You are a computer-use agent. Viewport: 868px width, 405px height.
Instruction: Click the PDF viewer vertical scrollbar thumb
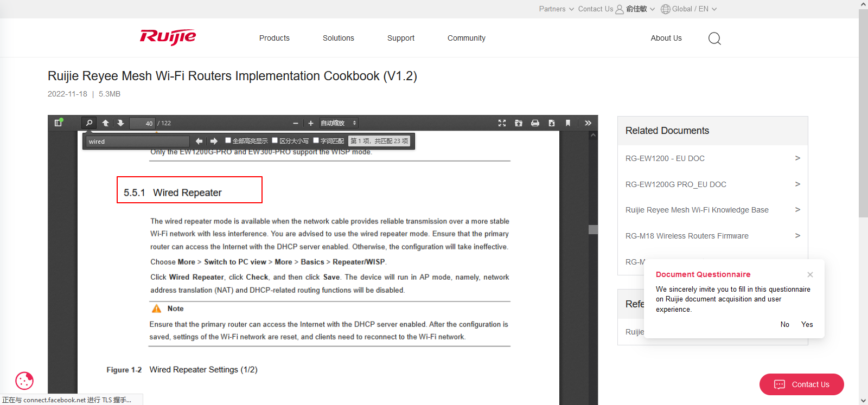tap(593, 229)
